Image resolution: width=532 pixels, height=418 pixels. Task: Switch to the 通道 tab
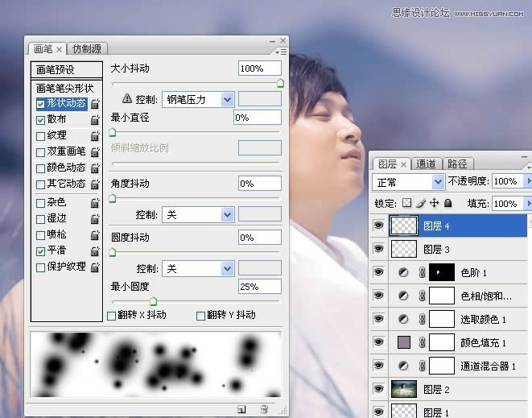click(426, 163)
